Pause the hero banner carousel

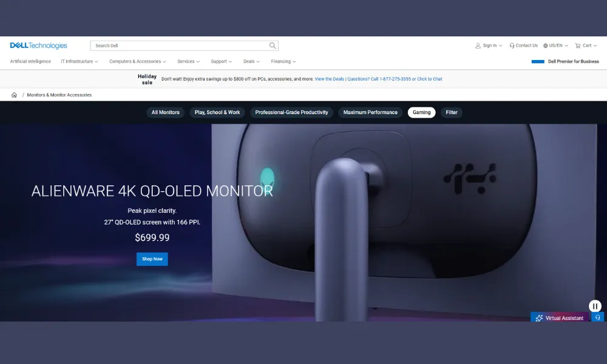pos(595,306)
